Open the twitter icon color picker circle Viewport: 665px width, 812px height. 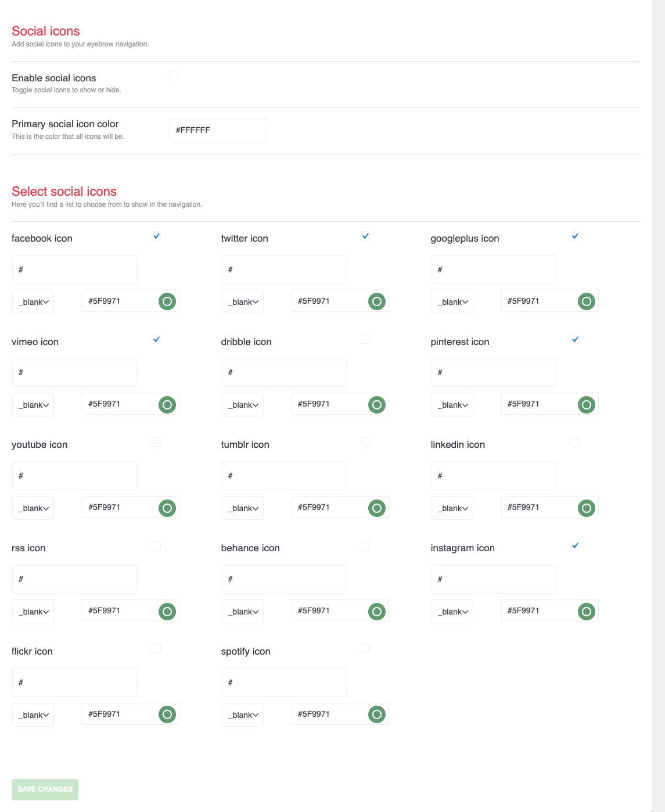tap(377, 301)
